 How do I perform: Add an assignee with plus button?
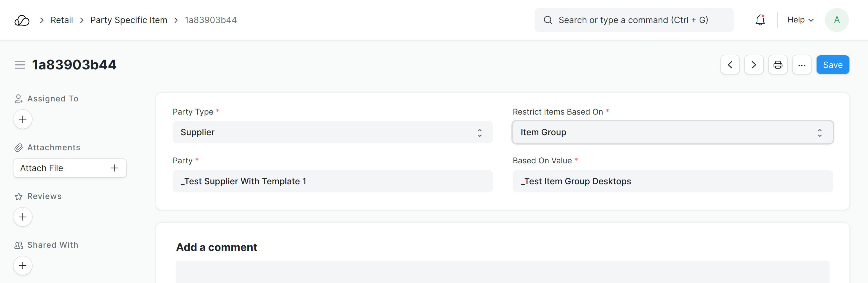(22, 119)
